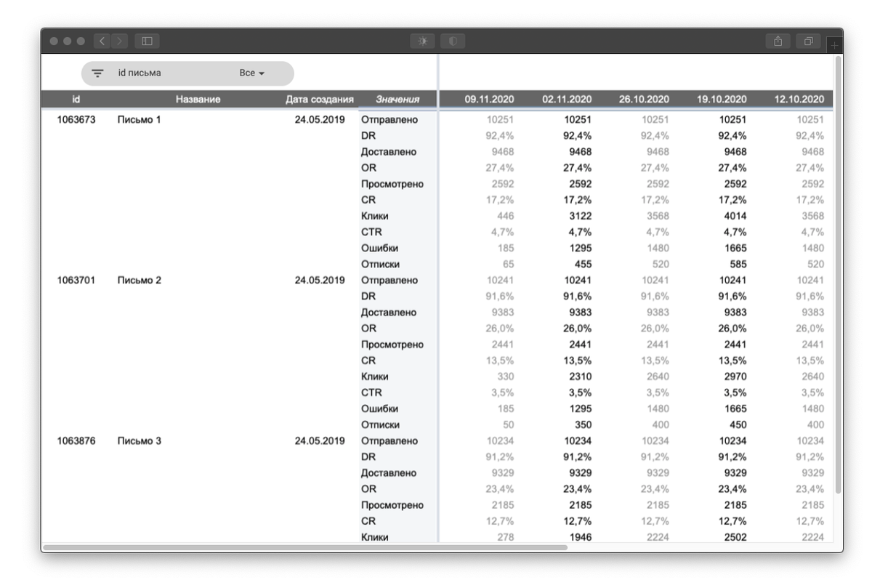Click the Письмо 1 name cell
This screenshot has width=872, height=588.
(139, 120)
